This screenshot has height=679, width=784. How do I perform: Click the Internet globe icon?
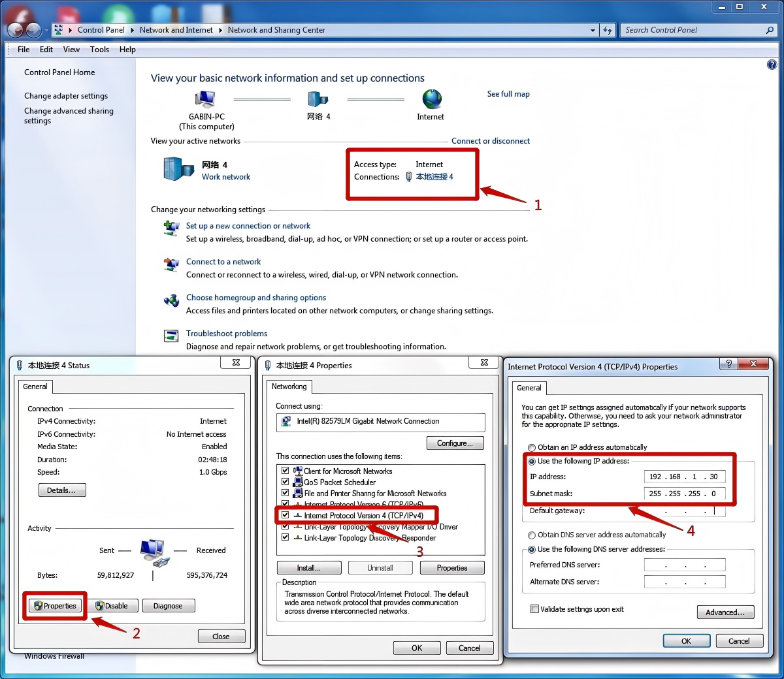point(431,99)
